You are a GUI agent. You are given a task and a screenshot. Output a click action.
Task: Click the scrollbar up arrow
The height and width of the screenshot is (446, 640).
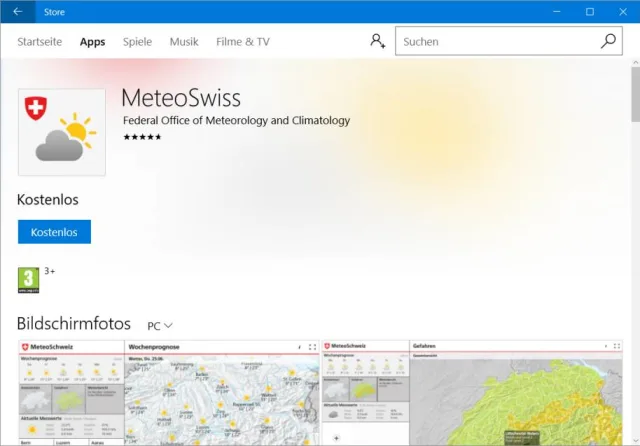pyautogui.click(x=636, y=63)
